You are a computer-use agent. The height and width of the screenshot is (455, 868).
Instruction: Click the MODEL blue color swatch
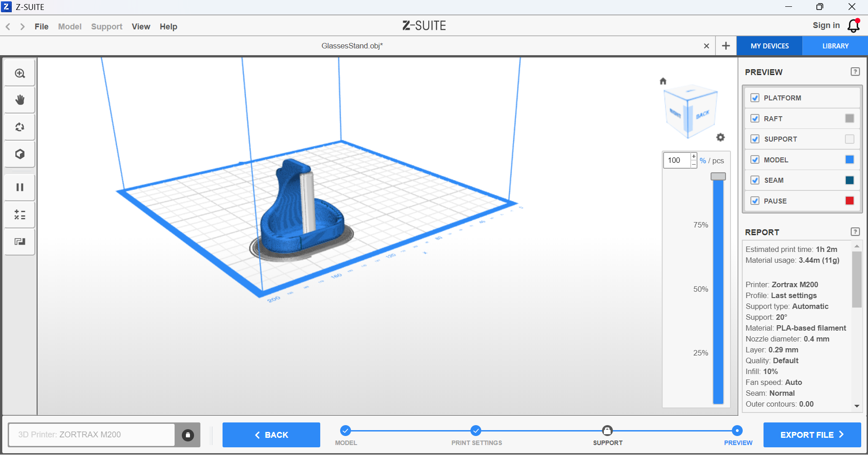pyautogui.click(x=850, y=160)
